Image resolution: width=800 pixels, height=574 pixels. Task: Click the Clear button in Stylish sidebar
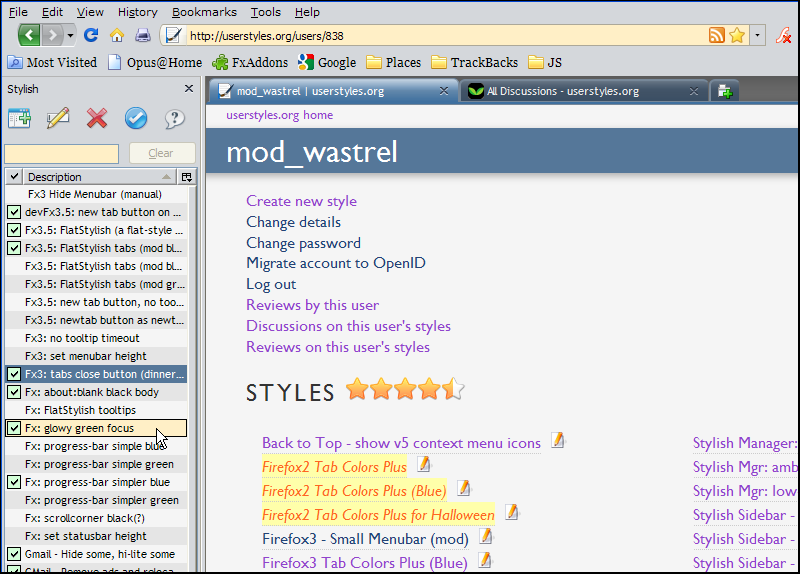click(x=162, y=153)
